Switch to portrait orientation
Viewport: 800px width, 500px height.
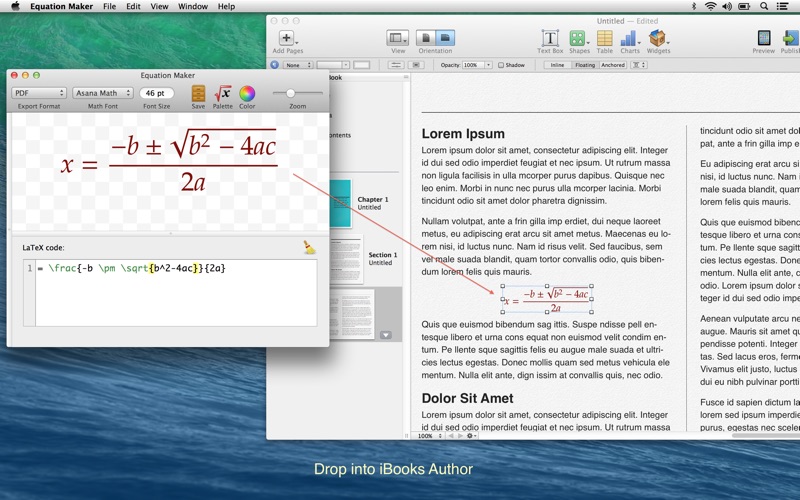(x=426, y=38)
